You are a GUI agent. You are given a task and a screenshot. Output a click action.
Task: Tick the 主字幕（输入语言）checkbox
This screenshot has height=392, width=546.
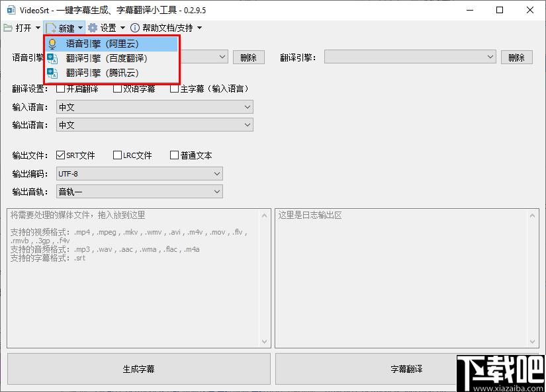pos(174,89)
